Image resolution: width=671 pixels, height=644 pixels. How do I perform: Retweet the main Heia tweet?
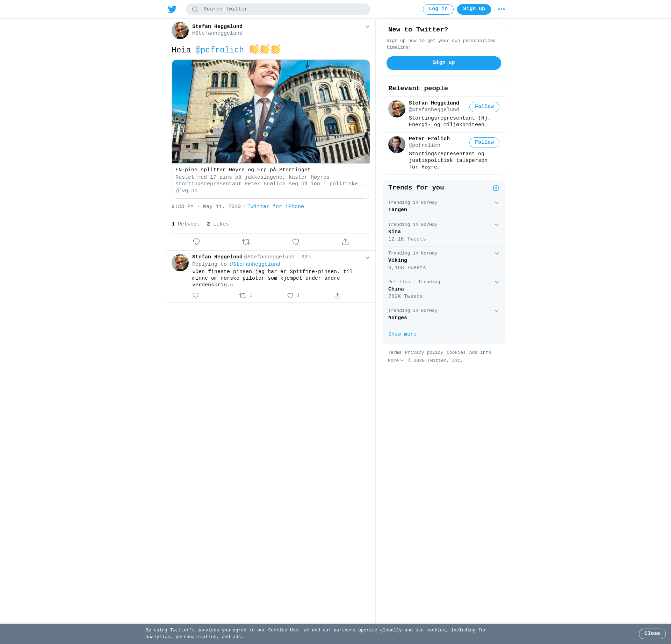246,242
